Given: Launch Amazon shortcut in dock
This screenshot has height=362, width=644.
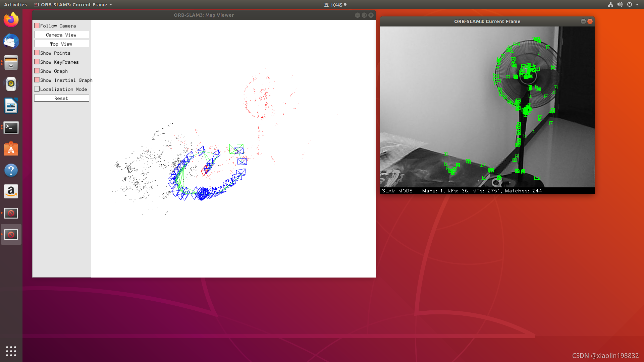Looking at the screenshot, I should click(11, 192).
